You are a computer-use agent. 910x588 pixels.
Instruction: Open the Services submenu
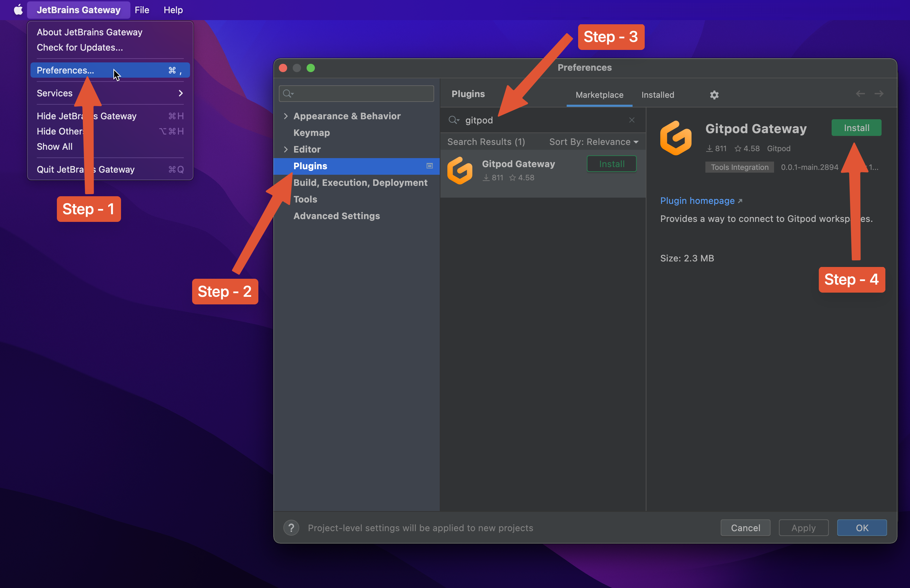110,93
